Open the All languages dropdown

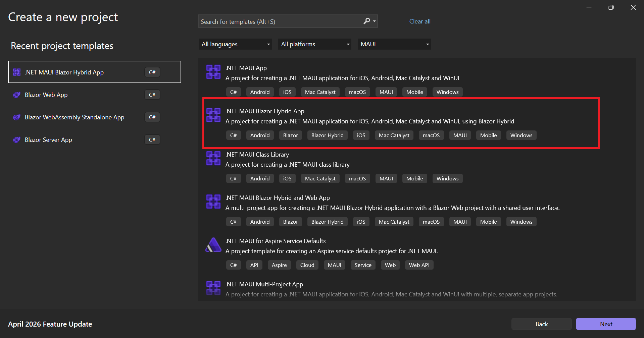(235, 44)
